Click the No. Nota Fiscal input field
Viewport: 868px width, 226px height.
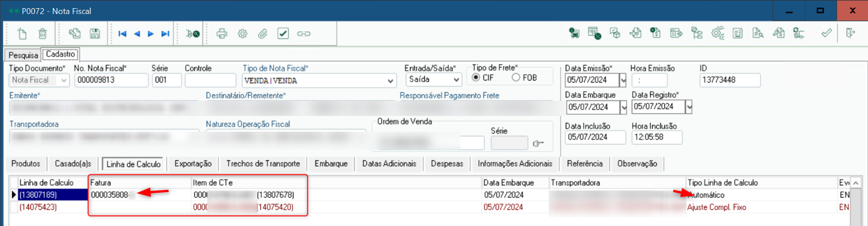(111, 80)
